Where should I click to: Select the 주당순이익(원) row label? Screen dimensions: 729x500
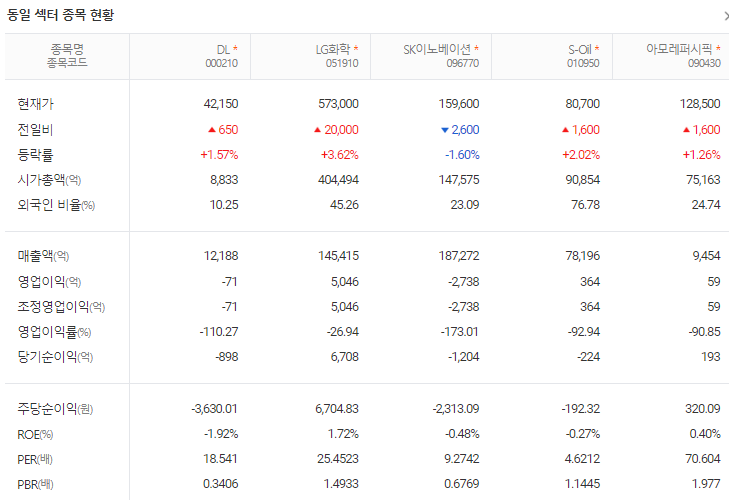coord(55,409)
